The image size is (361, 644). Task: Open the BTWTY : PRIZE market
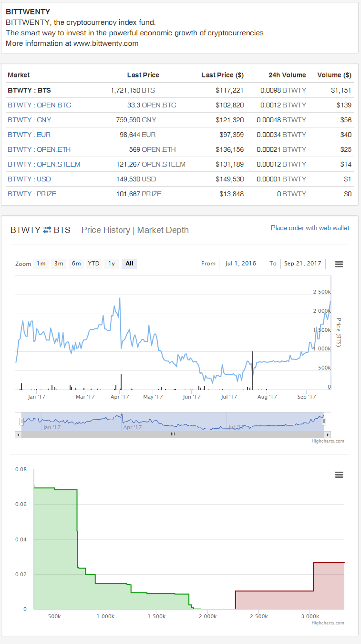pyautogui.click(x=32, y=194)
